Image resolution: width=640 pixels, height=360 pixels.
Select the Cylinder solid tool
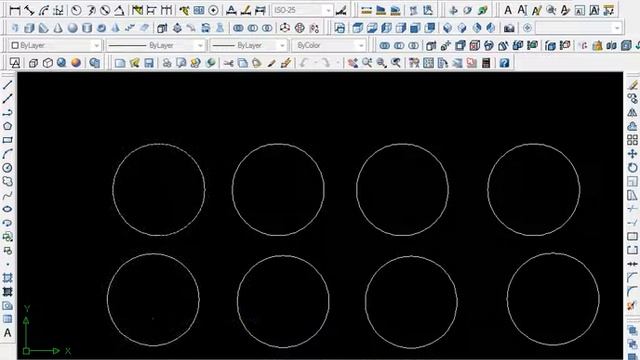point(87,28)
